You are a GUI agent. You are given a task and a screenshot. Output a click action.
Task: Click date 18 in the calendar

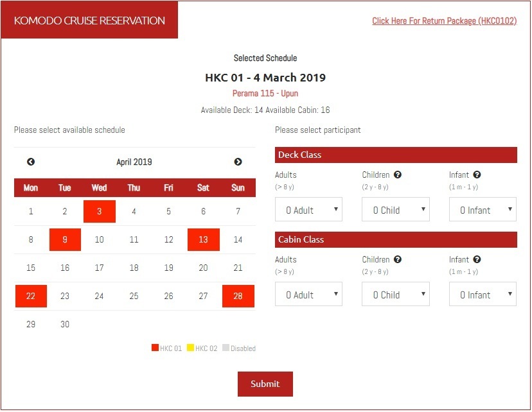[134, 268]
